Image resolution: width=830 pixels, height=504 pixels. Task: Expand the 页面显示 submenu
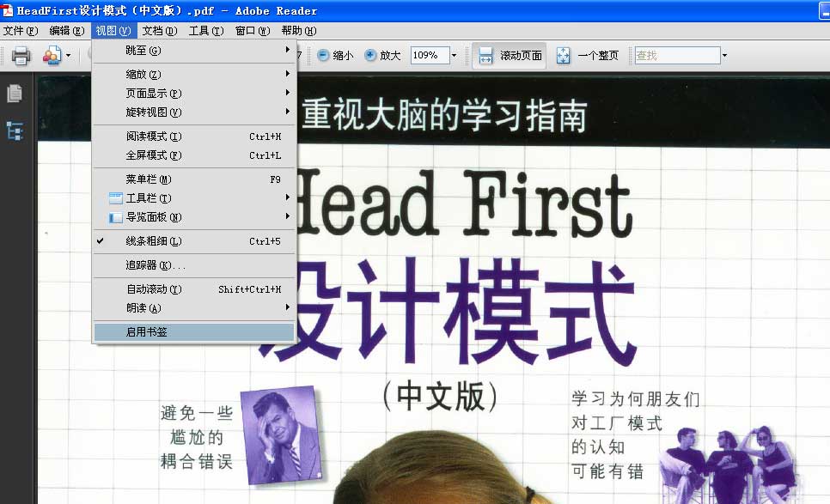tap(193, 94)
